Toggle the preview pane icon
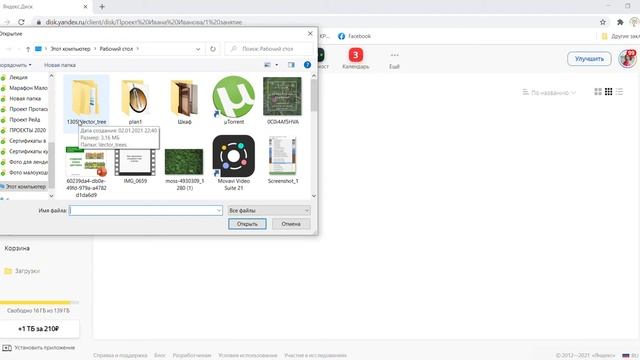The image size is (640, 360). tap(291, 65)
